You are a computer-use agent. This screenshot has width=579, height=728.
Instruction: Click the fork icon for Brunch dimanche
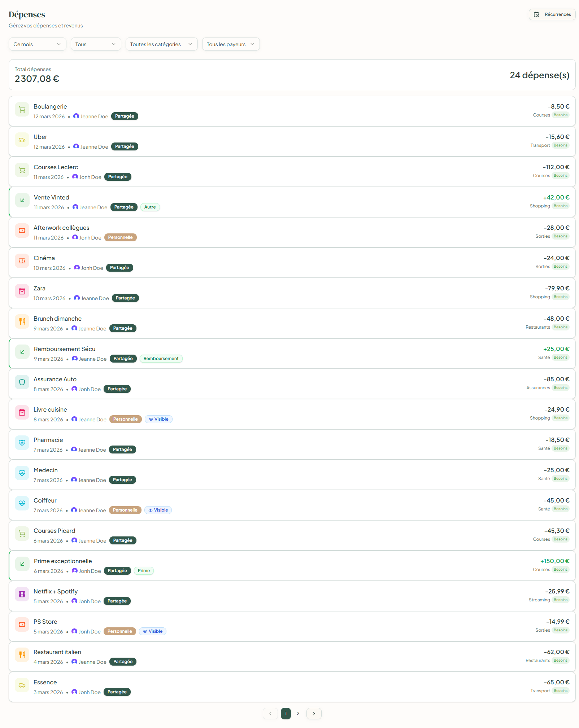coord(22,322)
